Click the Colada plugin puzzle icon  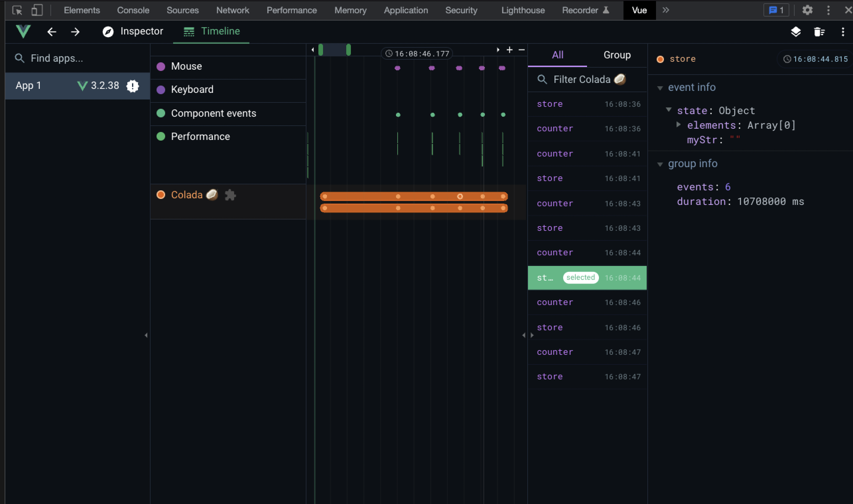coord(230,195)
